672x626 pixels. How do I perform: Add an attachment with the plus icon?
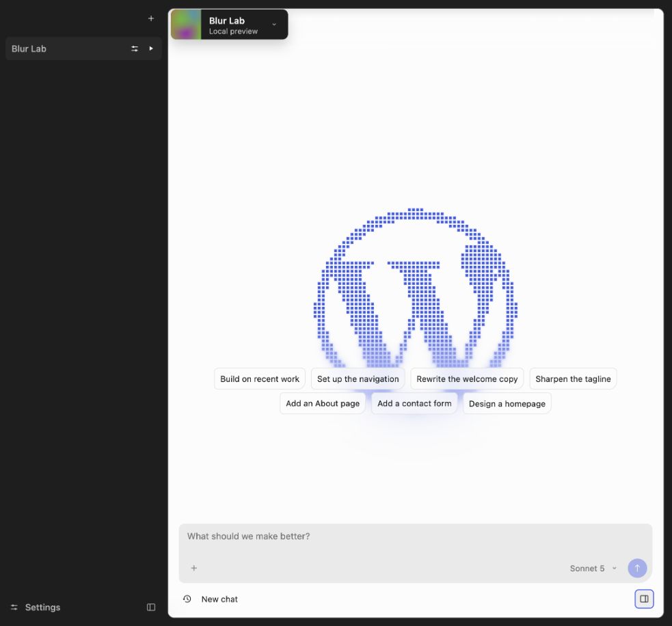pyautogui.click(x=193, y=568)
